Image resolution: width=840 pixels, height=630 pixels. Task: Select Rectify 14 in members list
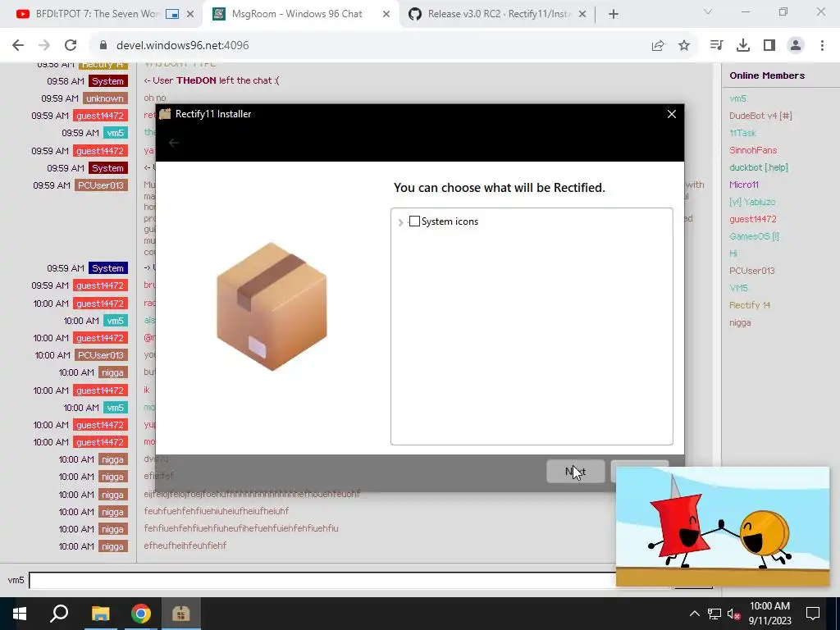point(750,305)
